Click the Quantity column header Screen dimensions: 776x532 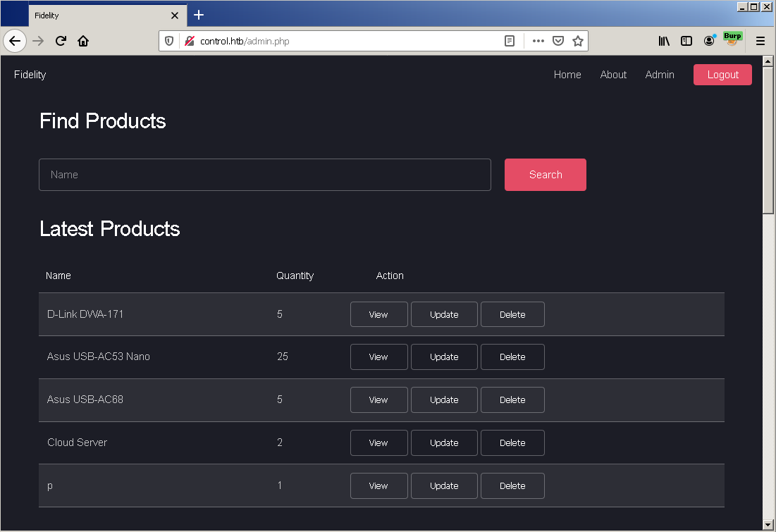[295, 276]
